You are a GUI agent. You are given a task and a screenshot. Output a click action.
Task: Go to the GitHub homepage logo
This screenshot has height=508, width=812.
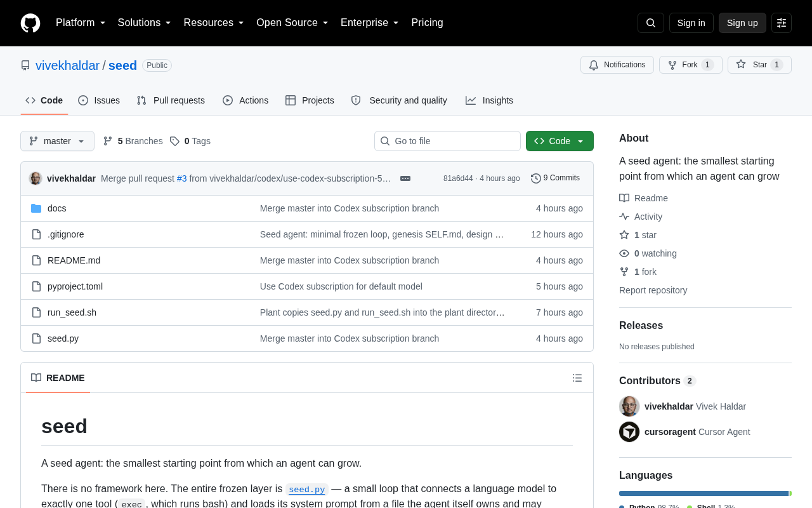(30, 23)
